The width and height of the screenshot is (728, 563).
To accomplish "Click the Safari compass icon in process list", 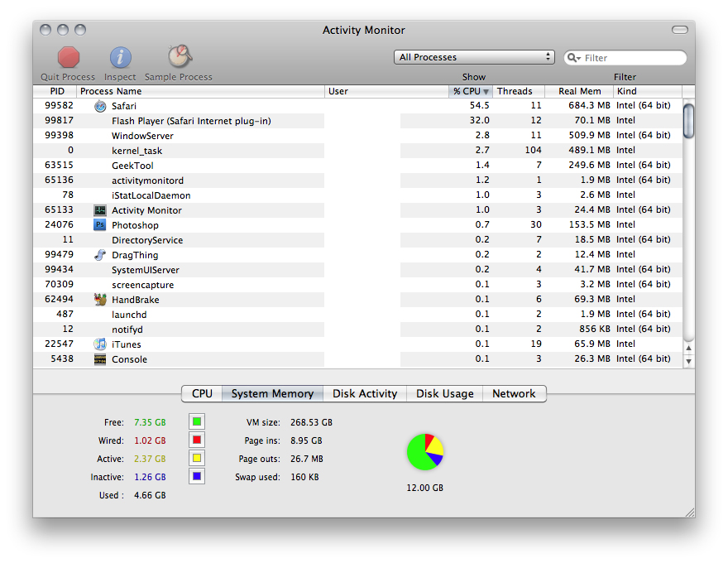I will click(100, 106).
